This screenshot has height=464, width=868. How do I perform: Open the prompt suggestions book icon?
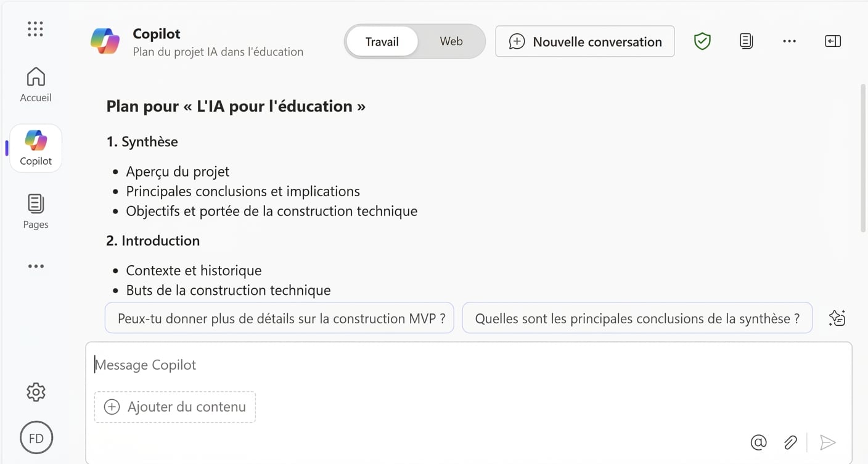[837, 318]
